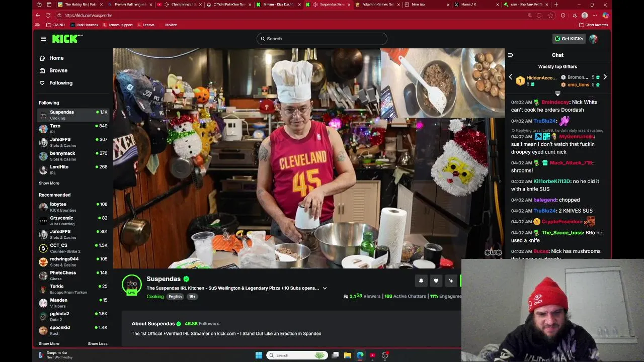Click Braindecay username in chat

coord(555,102)
